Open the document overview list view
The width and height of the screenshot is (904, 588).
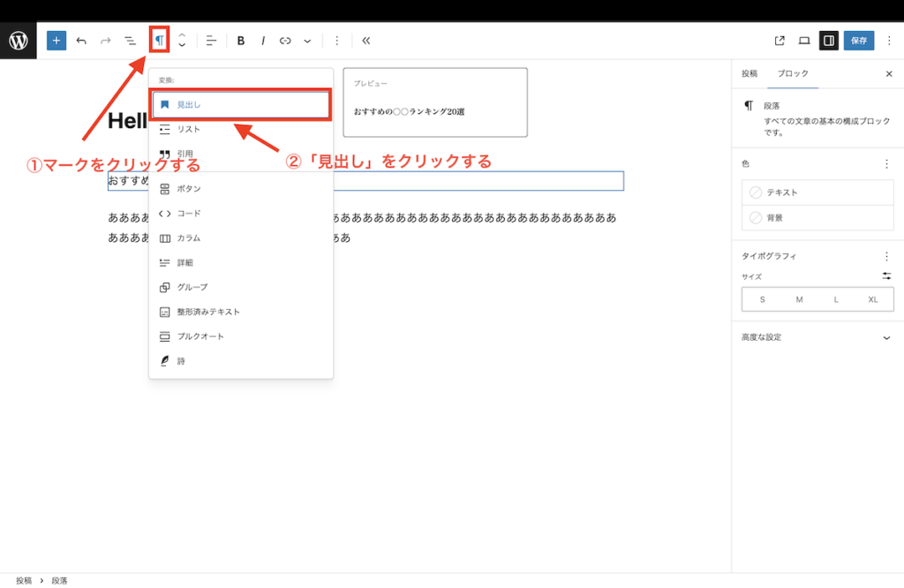click(x=130, y=40)
